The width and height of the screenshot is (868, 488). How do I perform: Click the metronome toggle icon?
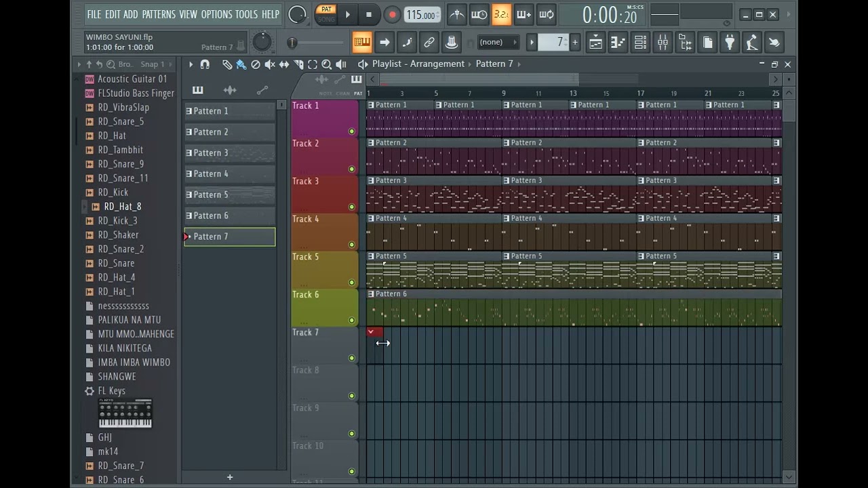456,14
